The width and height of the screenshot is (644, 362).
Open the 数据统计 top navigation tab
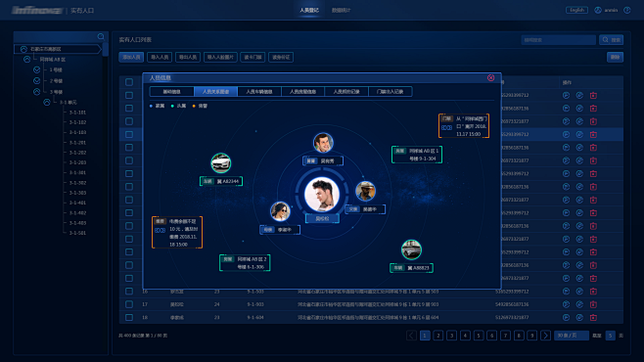pos(341,10)
